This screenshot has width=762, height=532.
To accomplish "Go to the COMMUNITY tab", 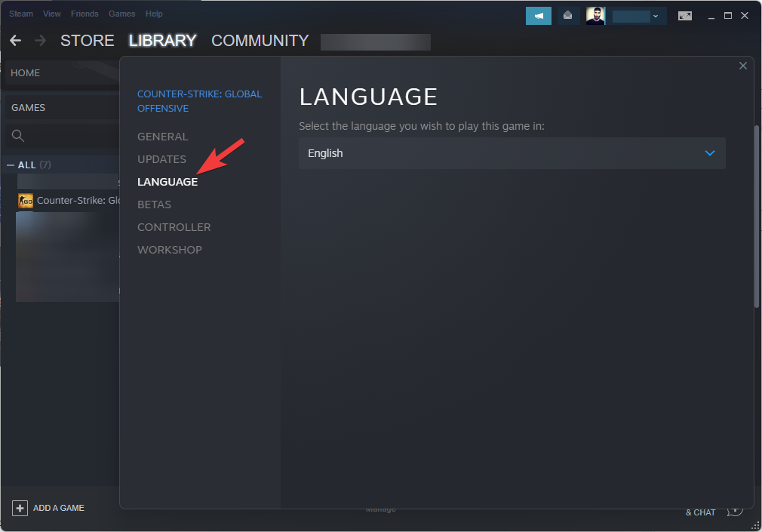I will pyautogui.click(x=260, y=40).
